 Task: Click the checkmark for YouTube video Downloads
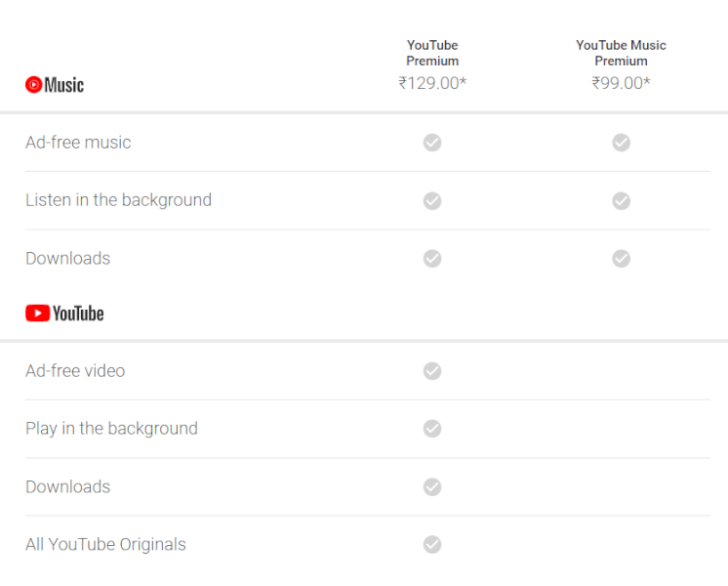432,487
